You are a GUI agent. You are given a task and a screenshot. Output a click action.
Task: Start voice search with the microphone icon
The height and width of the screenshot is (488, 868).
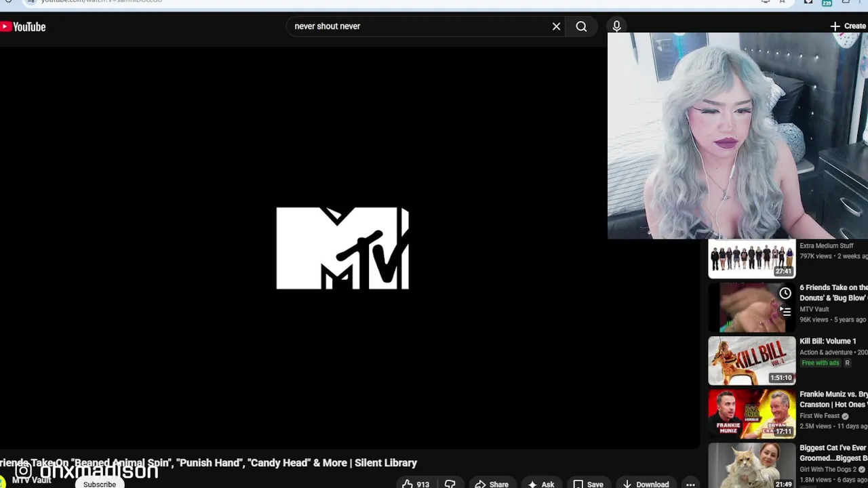tap(616, 26)
